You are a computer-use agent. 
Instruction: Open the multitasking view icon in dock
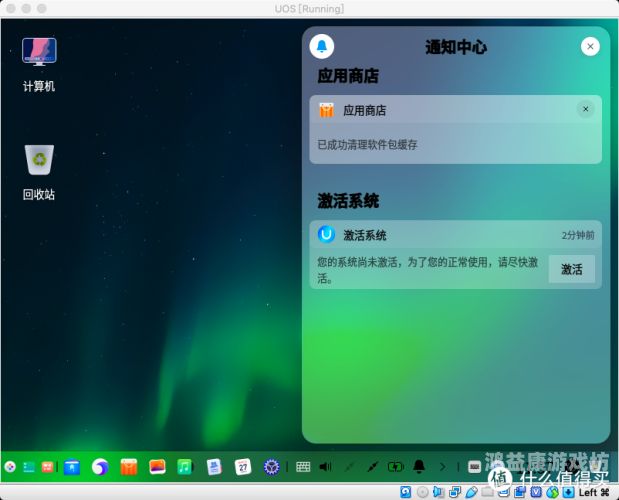click(47, 467)
